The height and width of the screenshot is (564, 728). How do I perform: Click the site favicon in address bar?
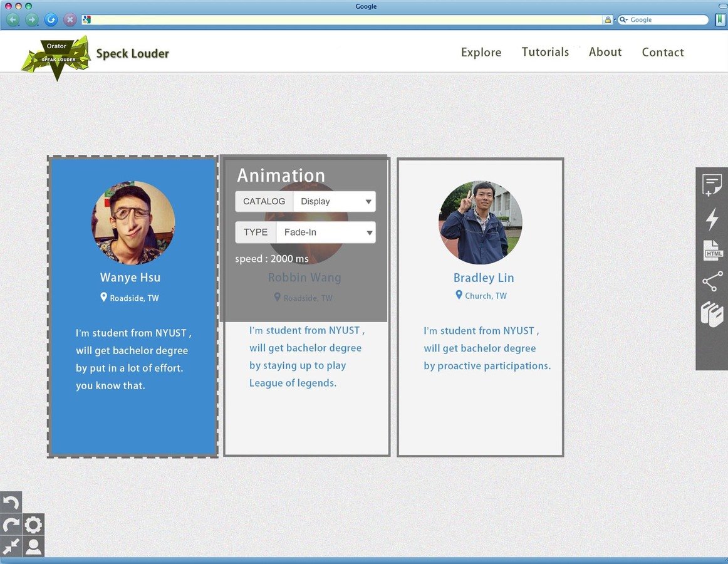pyautogui.click(x=86, y=19)
